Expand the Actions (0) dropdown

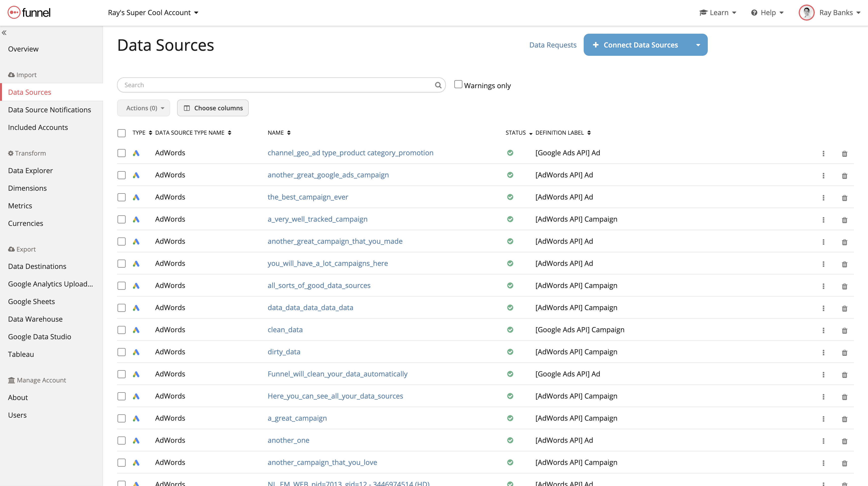point(143,108)
